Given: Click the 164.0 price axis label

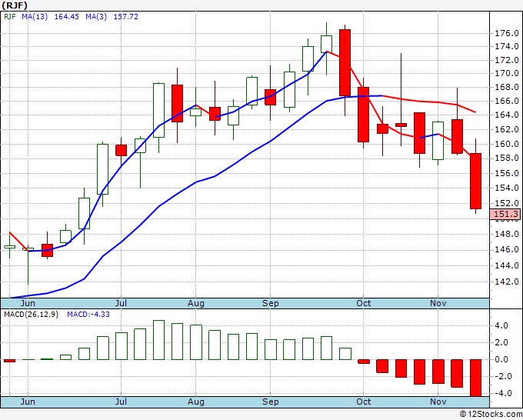Looking at the screenshot, I should point(506,115).
